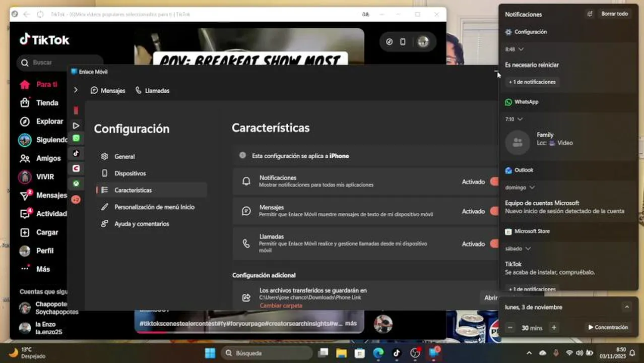
Task: Click TikTok logo in browser window
Action: [x=44, y=40]
